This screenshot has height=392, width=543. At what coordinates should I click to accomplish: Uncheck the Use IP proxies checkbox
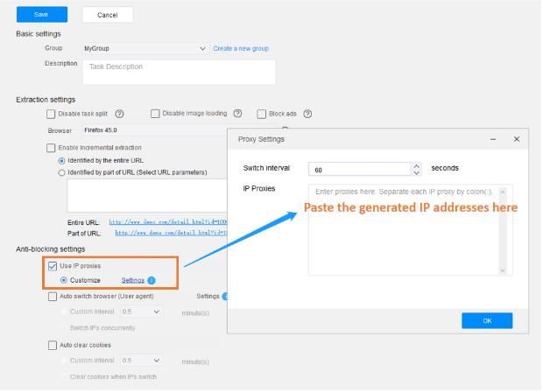click(53, 266)
